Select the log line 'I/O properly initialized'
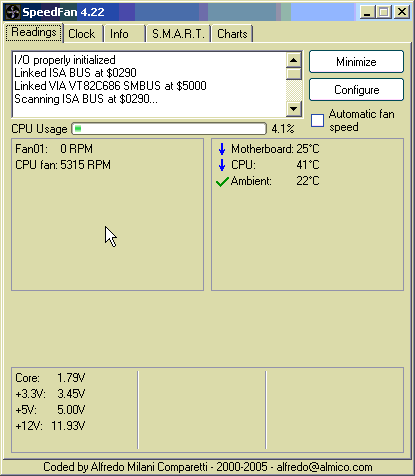The height and width of the screenshot is (476, 415). [65, 60]
